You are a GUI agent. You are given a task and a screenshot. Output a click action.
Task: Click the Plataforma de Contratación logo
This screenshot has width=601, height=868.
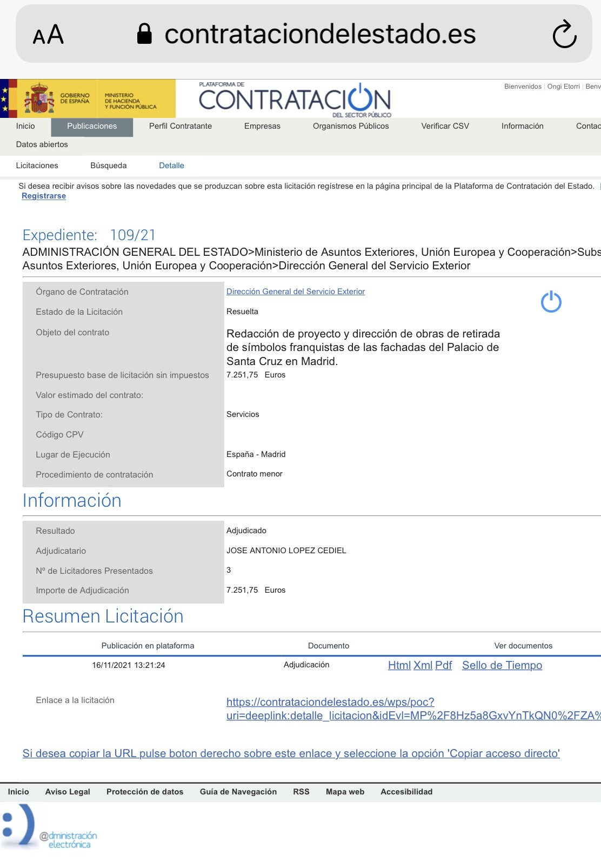point(295,99)
